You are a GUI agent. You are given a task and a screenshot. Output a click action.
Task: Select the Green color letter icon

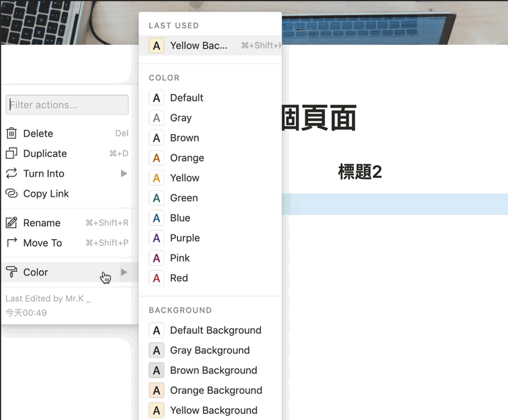click(156, 198)
